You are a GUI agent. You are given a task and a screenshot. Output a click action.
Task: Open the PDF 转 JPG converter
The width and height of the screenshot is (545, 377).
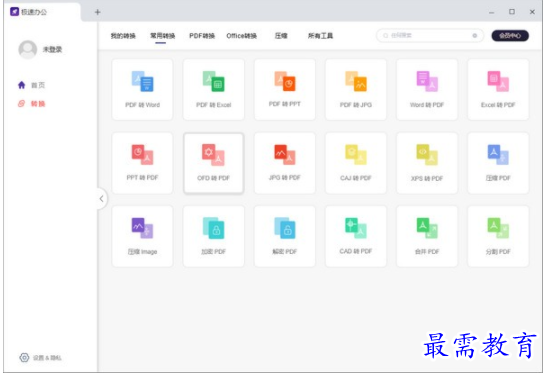[356, 89]
